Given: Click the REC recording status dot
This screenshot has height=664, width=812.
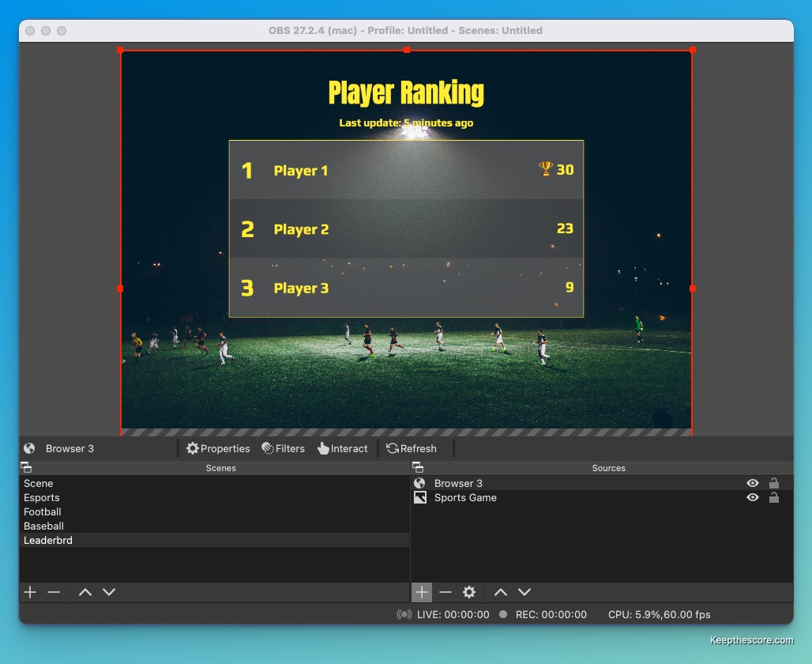Looking at the screenshot, I should click(503, 614).
